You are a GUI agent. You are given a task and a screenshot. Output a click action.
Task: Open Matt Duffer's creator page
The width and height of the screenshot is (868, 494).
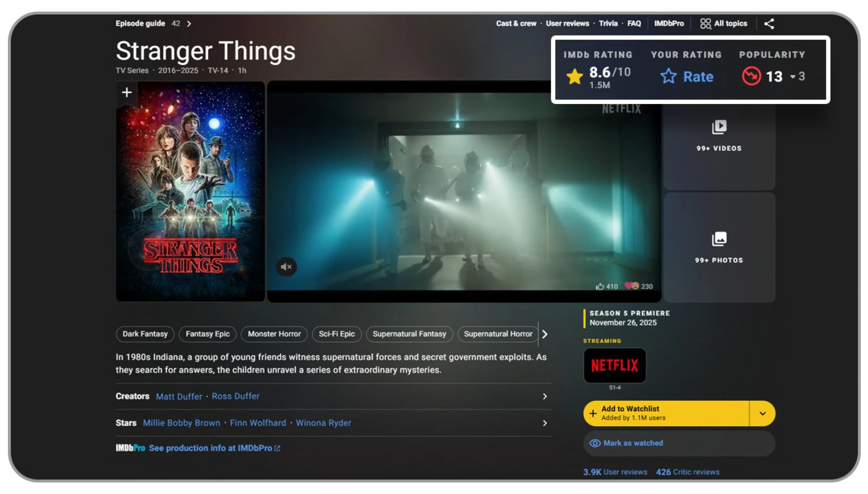179,396
